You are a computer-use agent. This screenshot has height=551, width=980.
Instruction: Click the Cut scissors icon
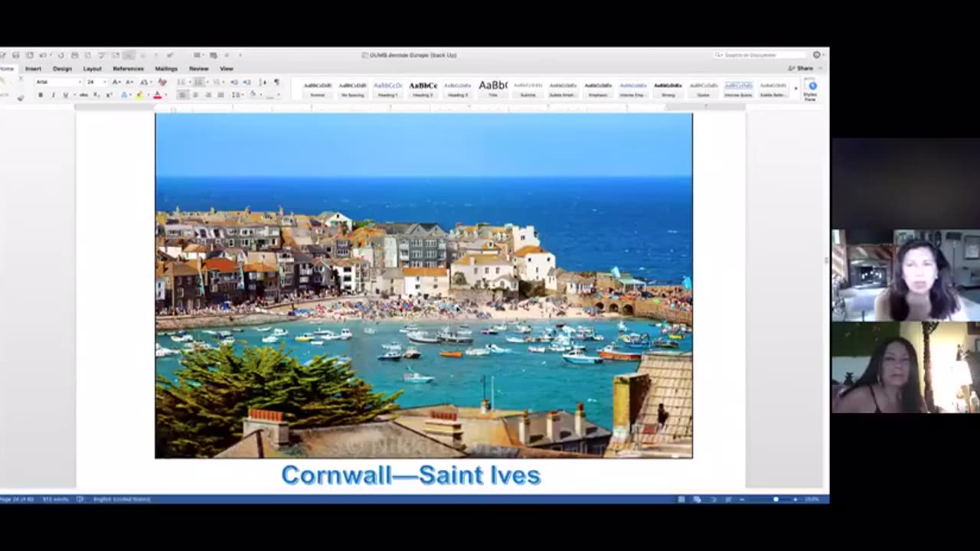21,77
